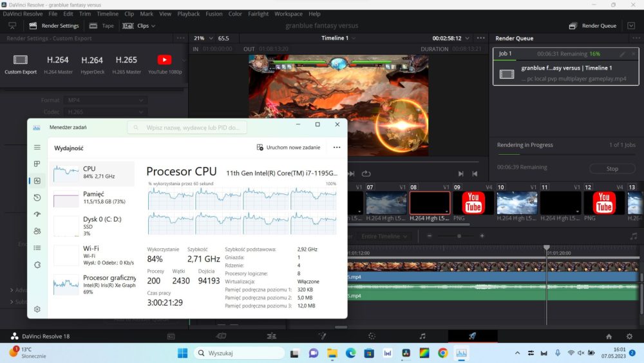
Task: Edit Job 1 with the pencil icon
Action: pyautogui.click(x=623, y=54)
